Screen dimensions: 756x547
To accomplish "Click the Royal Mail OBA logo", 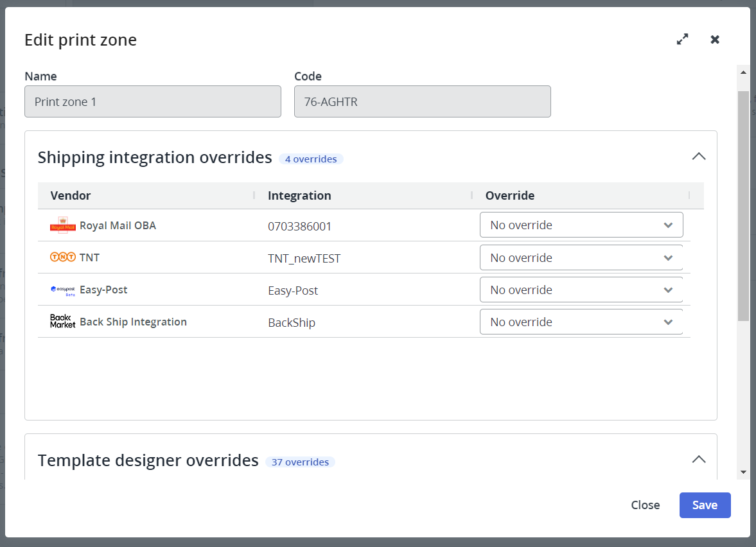I will pos(63,226).
